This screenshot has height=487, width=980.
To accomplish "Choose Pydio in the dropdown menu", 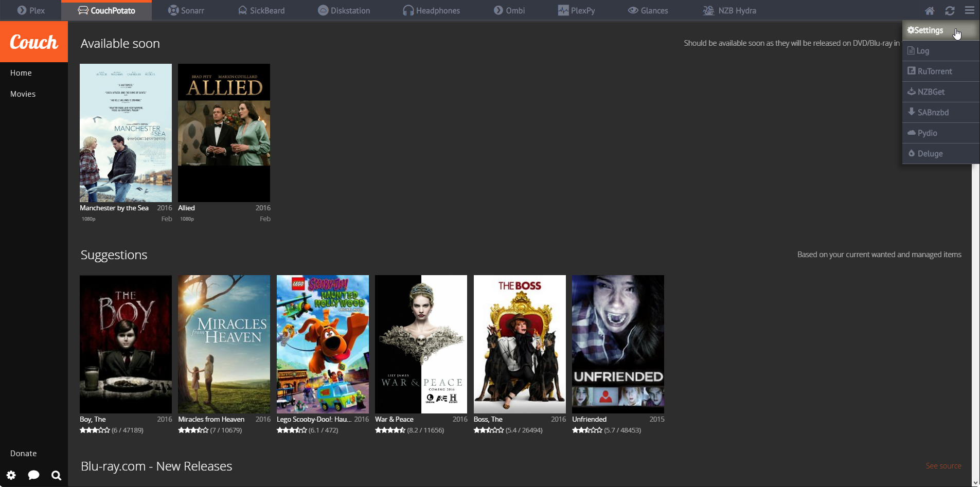I will click(x=941, y=133).
